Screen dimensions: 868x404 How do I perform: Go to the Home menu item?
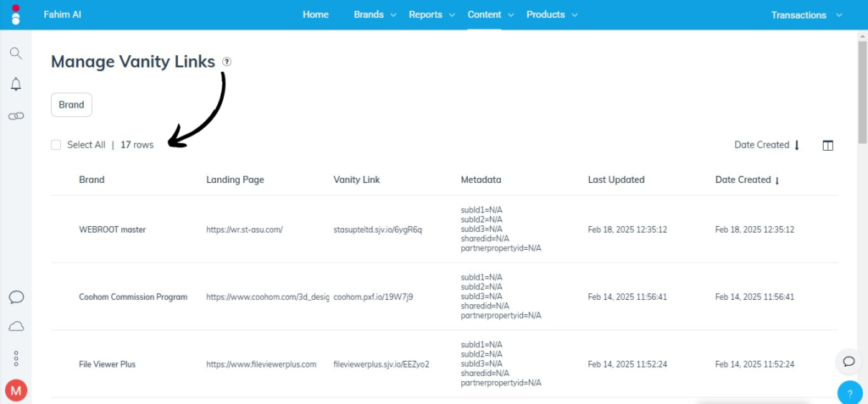coord(315,14)
